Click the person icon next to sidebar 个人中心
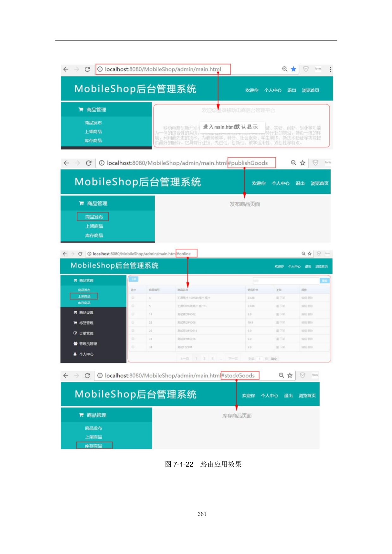This screenshot has height=554, width=392. pos(75,354)
